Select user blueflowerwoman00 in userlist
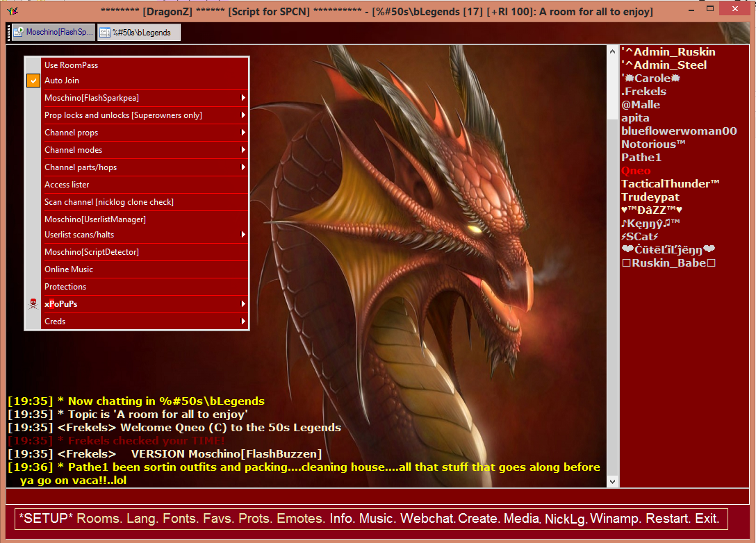Image resolution: width=756 pixels, height=543 pixels. tap(679, 131)
